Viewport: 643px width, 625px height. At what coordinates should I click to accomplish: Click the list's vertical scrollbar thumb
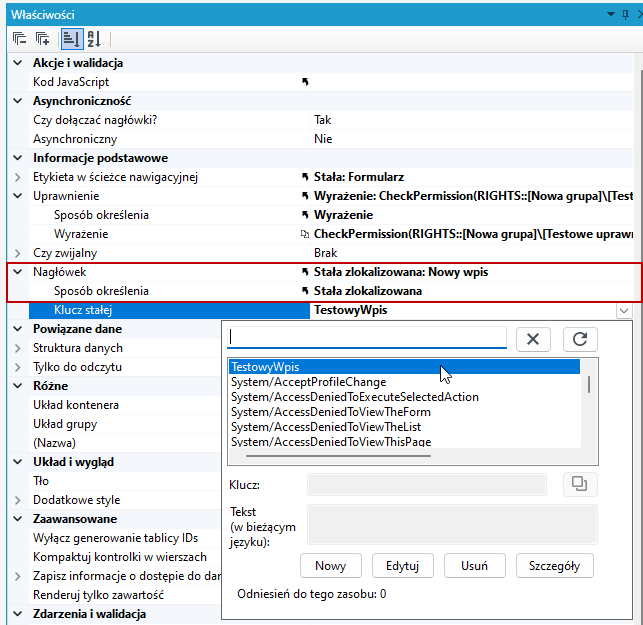point(589,385)
